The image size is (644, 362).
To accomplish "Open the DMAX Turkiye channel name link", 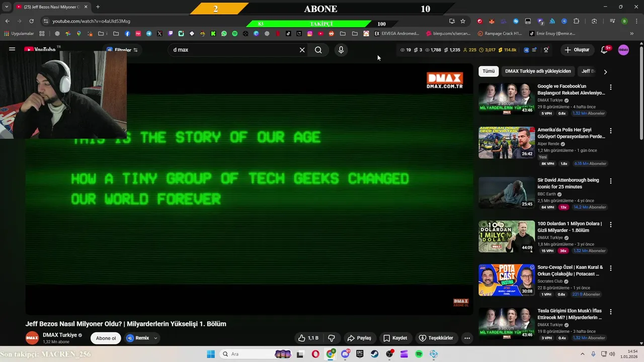I will 60,335.
